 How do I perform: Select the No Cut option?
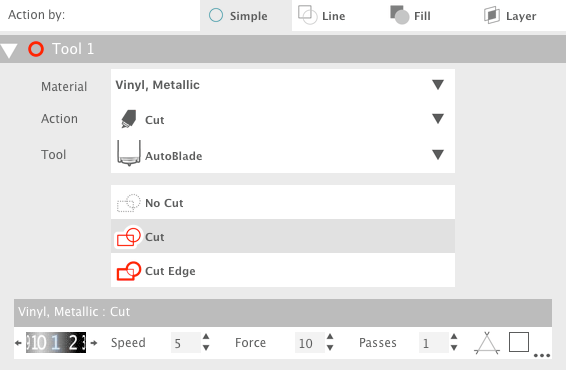tap(283, 203)
